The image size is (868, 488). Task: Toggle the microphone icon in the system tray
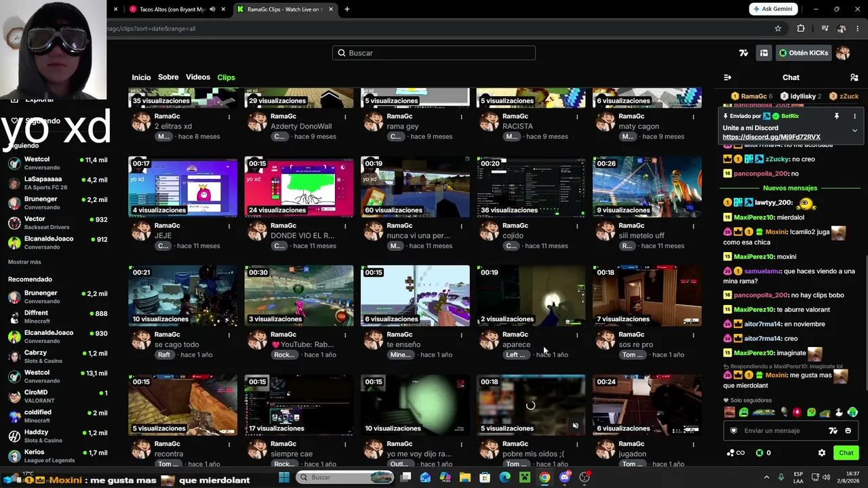coord(781,477)
